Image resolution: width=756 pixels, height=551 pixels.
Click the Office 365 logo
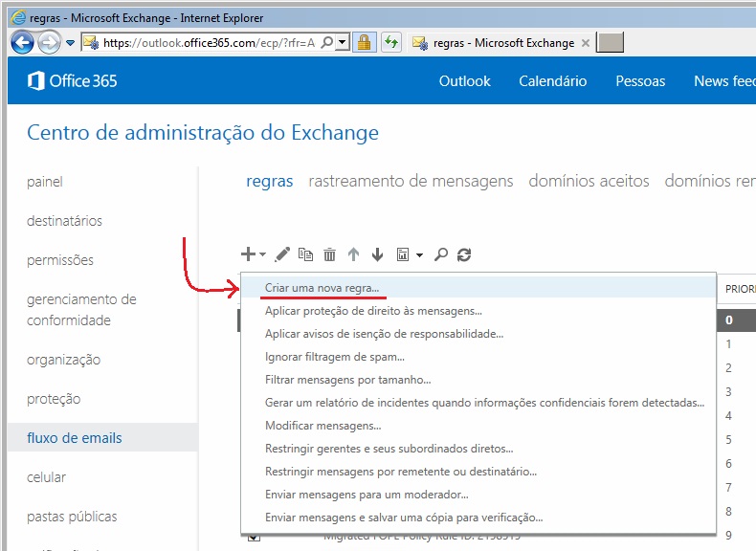(x=73, y=80)
